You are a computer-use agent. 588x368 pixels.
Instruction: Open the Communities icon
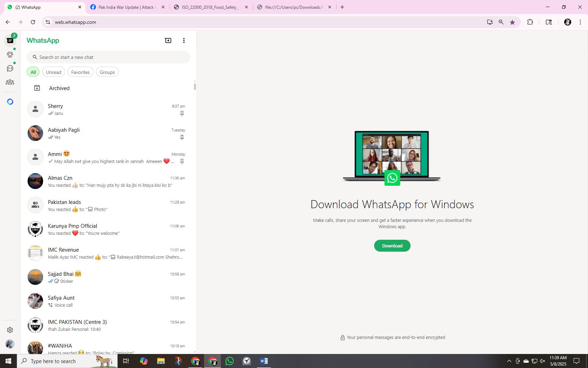(10, 82)
